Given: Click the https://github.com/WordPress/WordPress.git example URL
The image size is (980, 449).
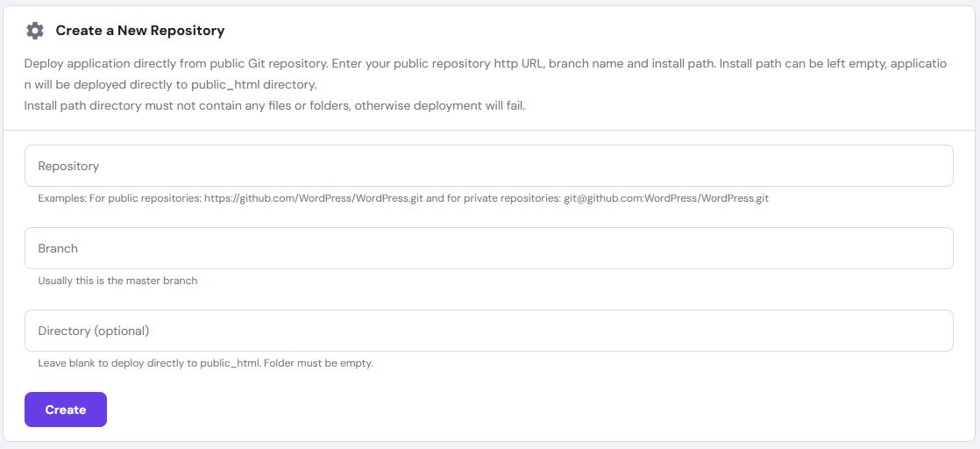Looking at the screenshot, I should click(x=314, y=198).
